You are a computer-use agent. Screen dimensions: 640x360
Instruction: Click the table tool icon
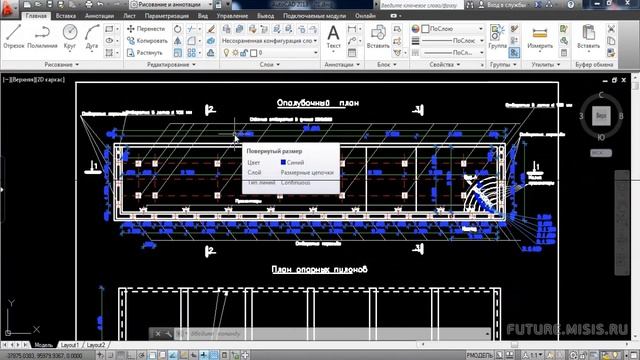click(x=351, y=53)
